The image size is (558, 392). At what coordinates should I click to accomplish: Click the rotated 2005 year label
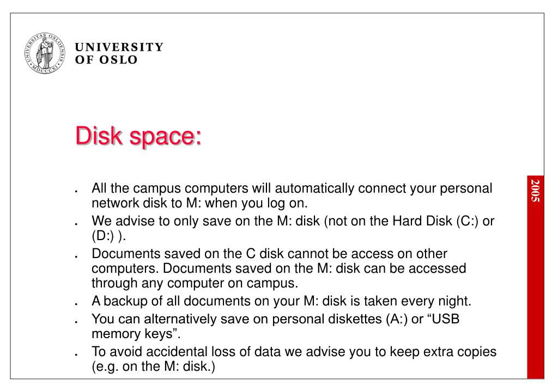point(535,191)
